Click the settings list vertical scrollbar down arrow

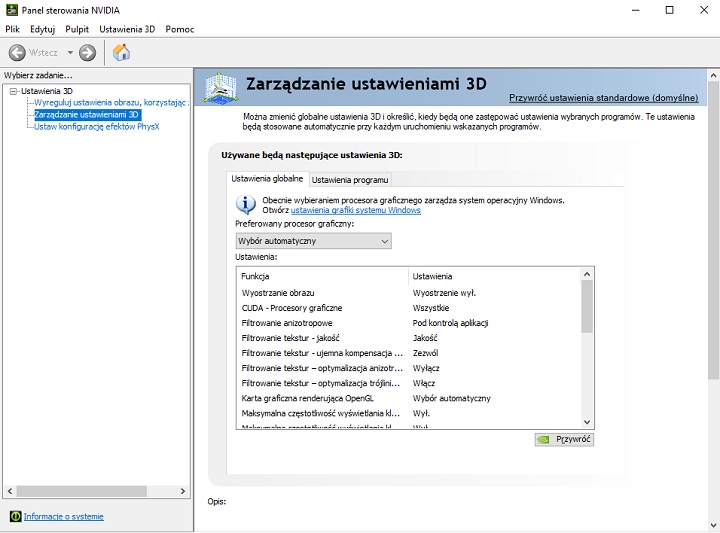click(587, 422)
